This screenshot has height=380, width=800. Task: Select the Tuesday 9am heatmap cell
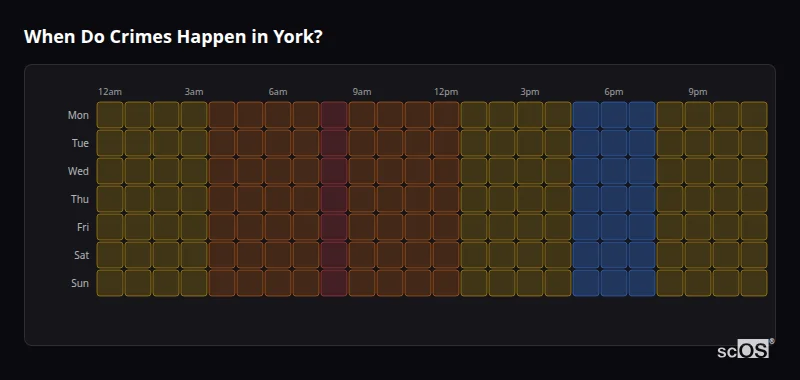click(x=362, y=143)
